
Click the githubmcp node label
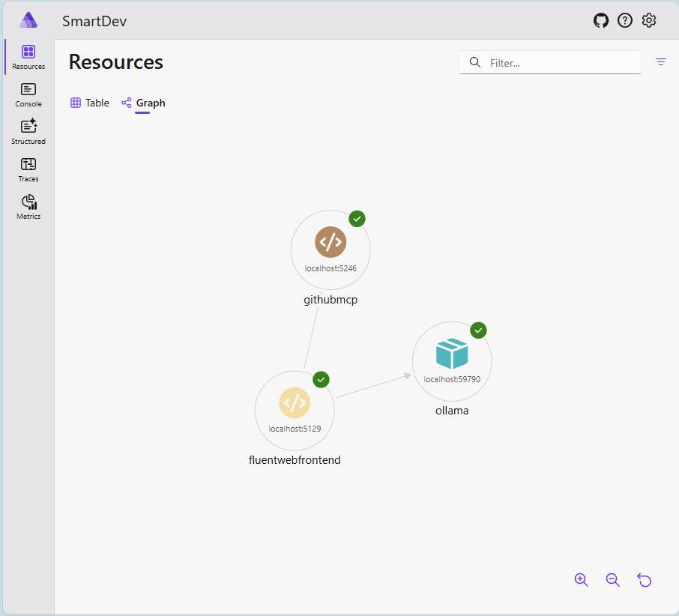(331, 300)
